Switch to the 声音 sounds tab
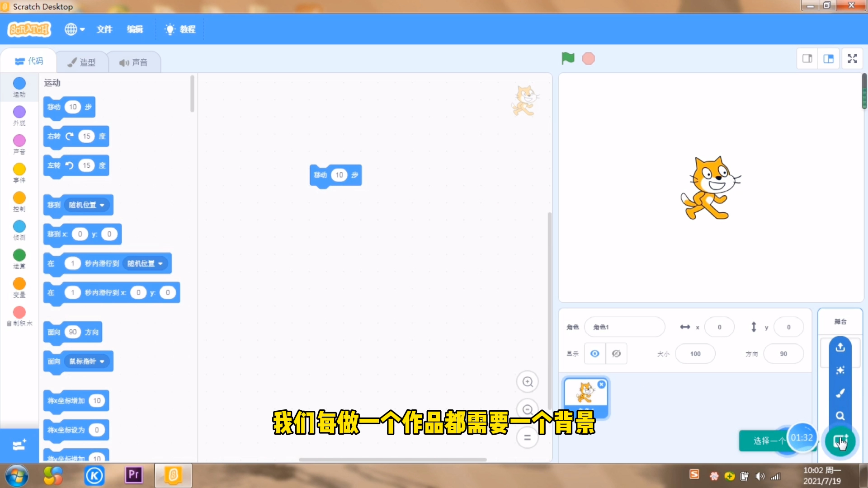The image size is (868, 488). pyautogui.click(x=134, y=62)
